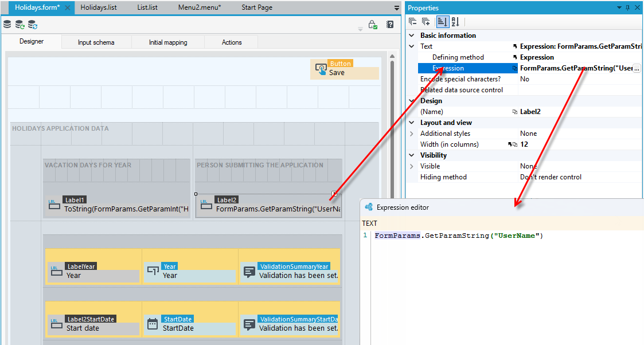
Task: Pin the Properties panel
Action: click(x=627, y=8)
